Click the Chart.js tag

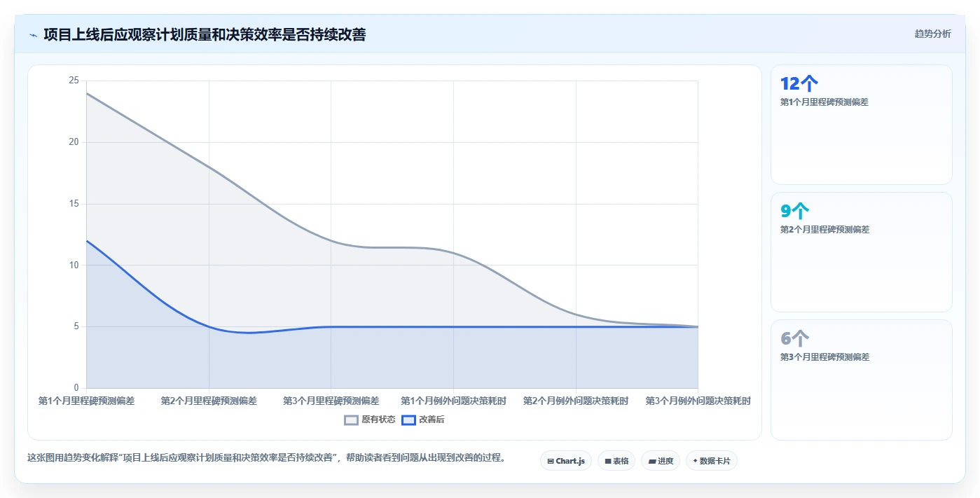566,461
